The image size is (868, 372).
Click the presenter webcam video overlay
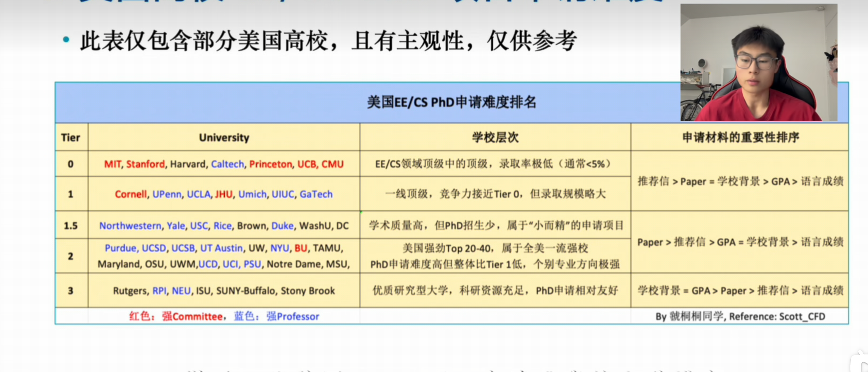(x=759, y=62)
